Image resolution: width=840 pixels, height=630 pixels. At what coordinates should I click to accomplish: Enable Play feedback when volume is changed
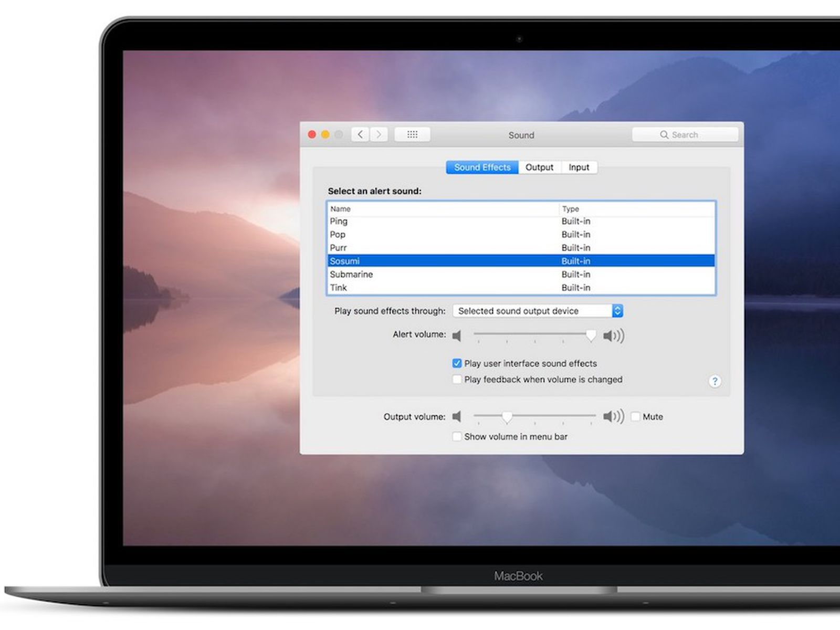pos(457,380)
